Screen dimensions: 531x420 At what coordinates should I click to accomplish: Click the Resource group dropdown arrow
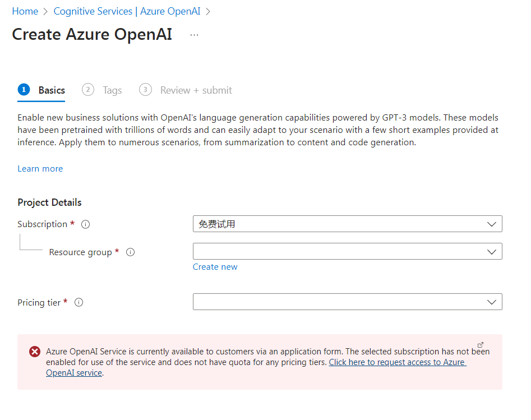491,252
